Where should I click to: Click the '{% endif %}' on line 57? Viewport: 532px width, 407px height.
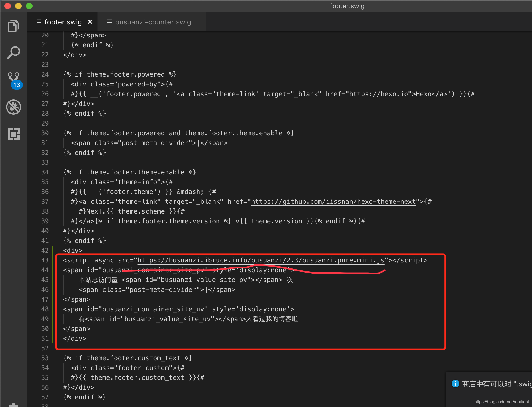pos(84,397)
